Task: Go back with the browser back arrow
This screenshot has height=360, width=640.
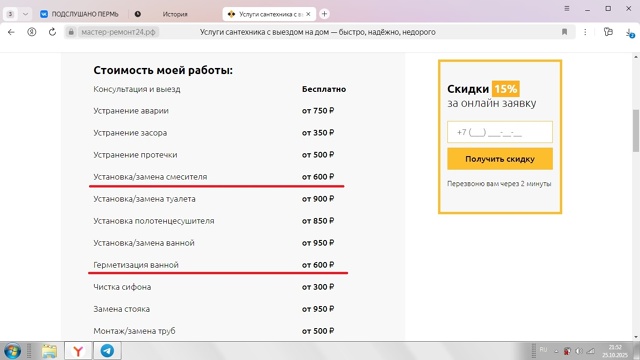Action: pos(11,32)
